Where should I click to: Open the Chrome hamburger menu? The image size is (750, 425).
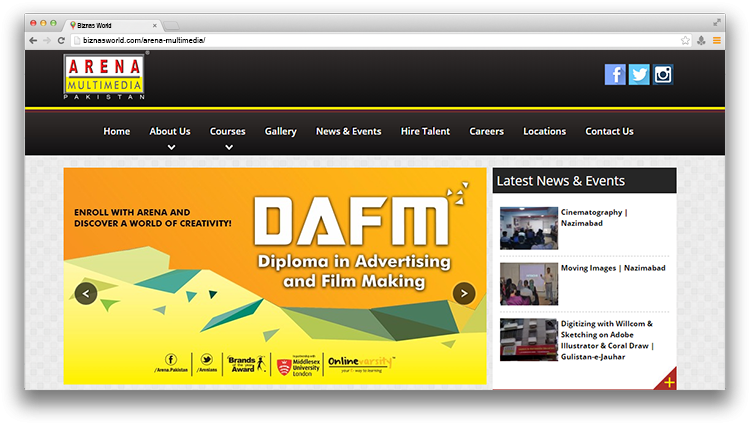(x=716, y=40)
